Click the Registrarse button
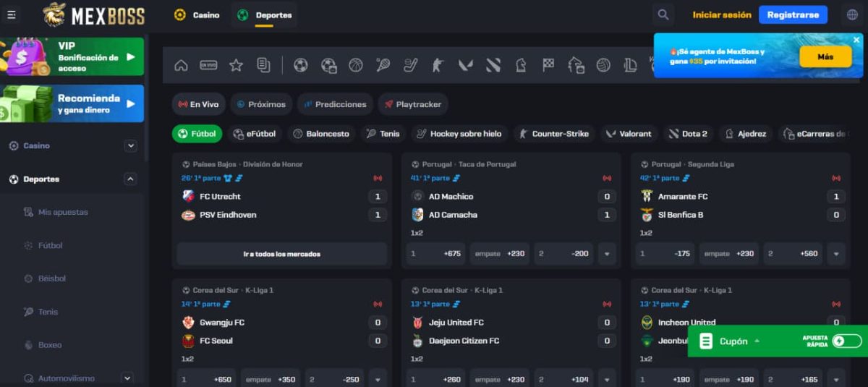868x387 pixels. (793, 14)
